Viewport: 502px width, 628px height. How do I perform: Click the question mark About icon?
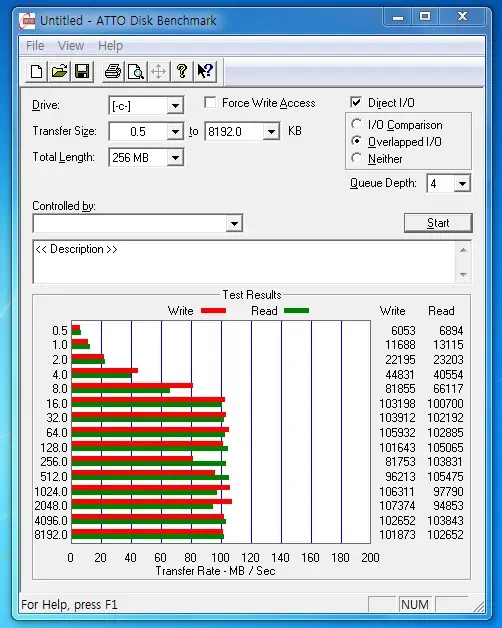[182, 72]
